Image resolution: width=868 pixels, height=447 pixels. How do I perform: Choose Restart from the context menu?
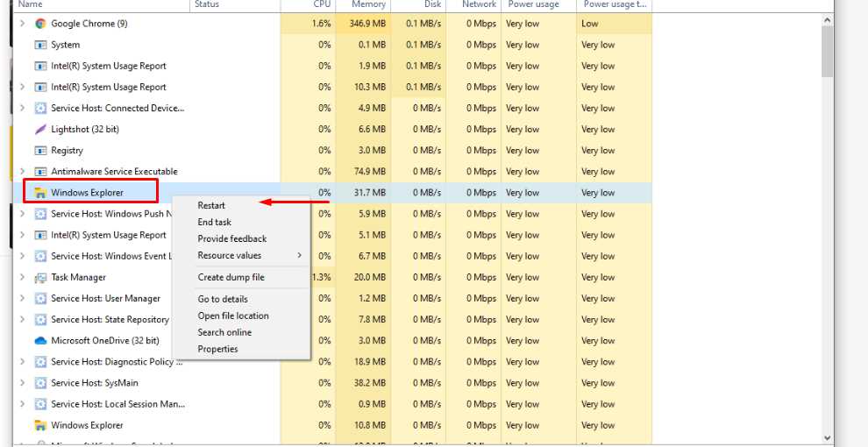click(x=211, y=206)
